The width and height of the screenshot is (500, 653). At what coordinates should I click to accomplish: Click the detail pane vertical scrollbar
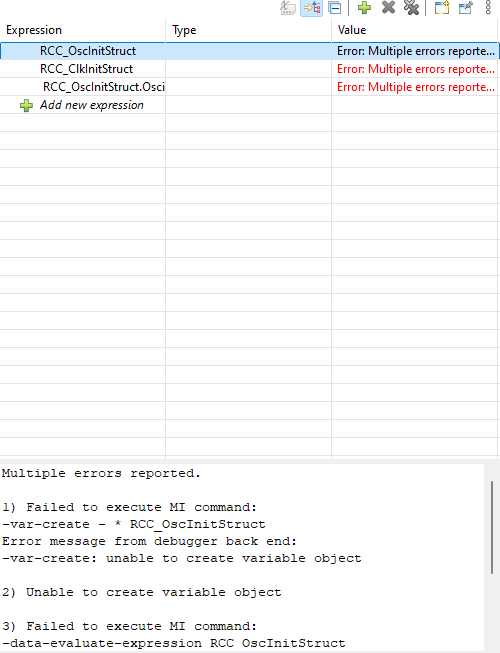[x=492, y=528]
